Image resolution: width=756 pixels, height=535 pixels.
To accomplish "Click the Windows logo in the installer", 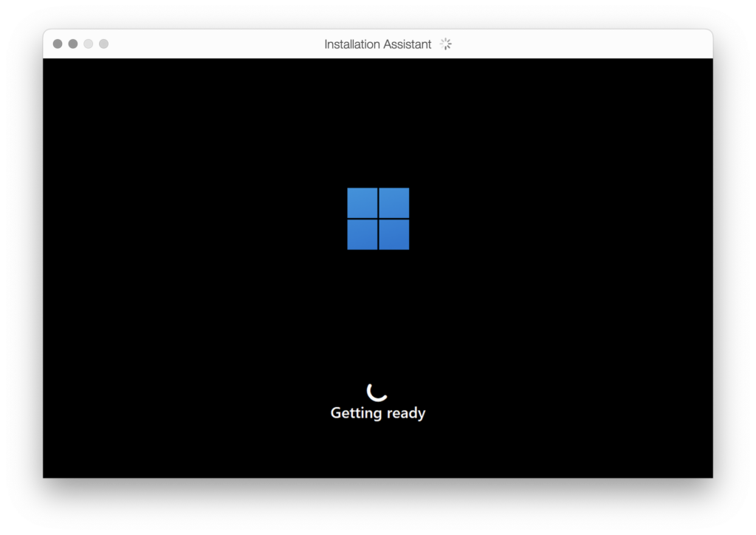I will tap(378, 219).
